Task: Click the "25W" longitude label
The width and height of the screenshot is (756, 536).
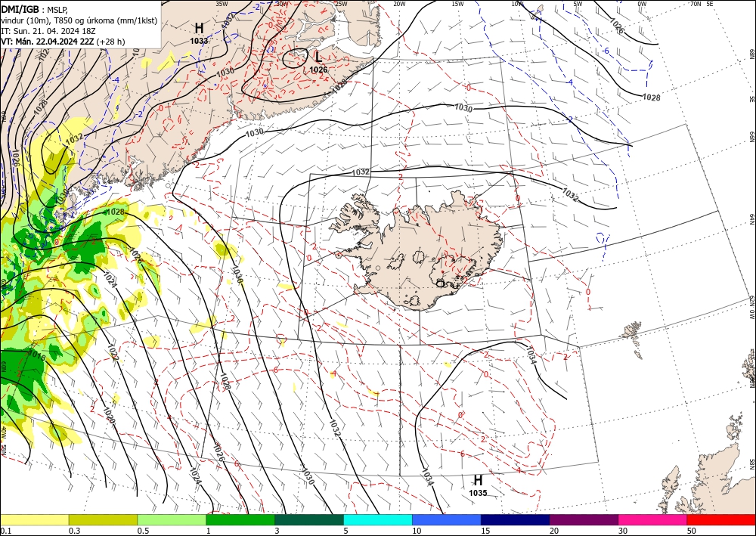Action: coord(340,4)
